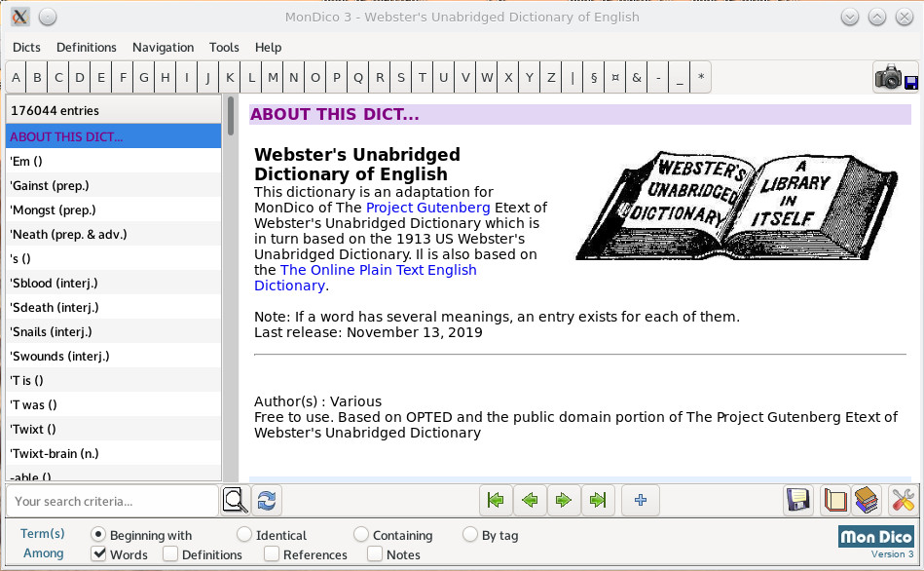Screen dimensions: 924x571
Task: Select the Identical radio button
Action: (x=244, y=534)
